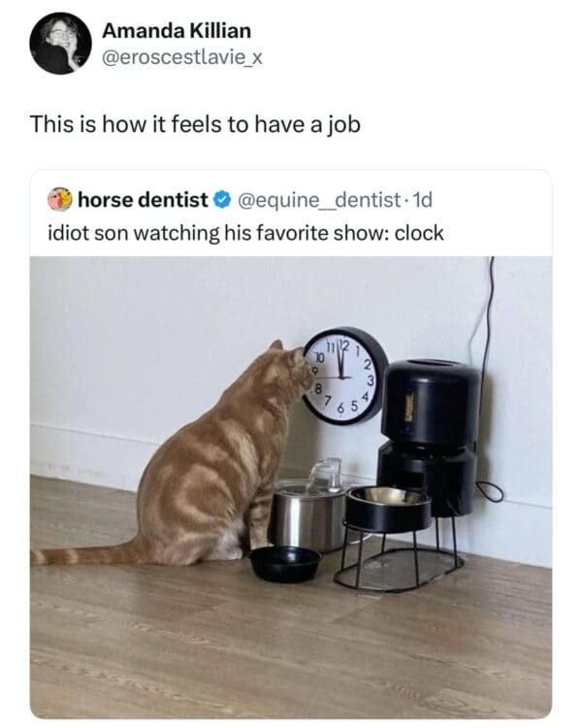Click the @eroscestlavie_x handle
The width and height of the screenshot is (582, 728).
pos(182,57)
